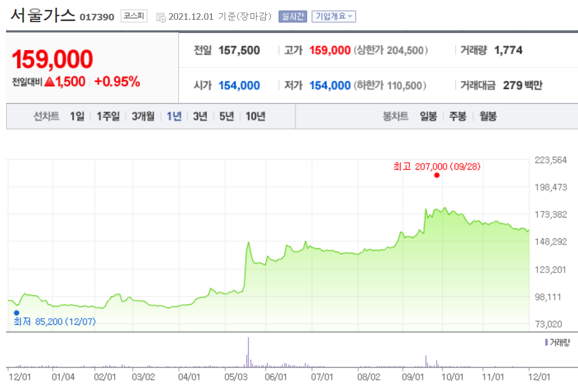This screenshot has height=392, width=578.
Task: Select the 1년 line chart tab
Action: click(x=174, y=117)
